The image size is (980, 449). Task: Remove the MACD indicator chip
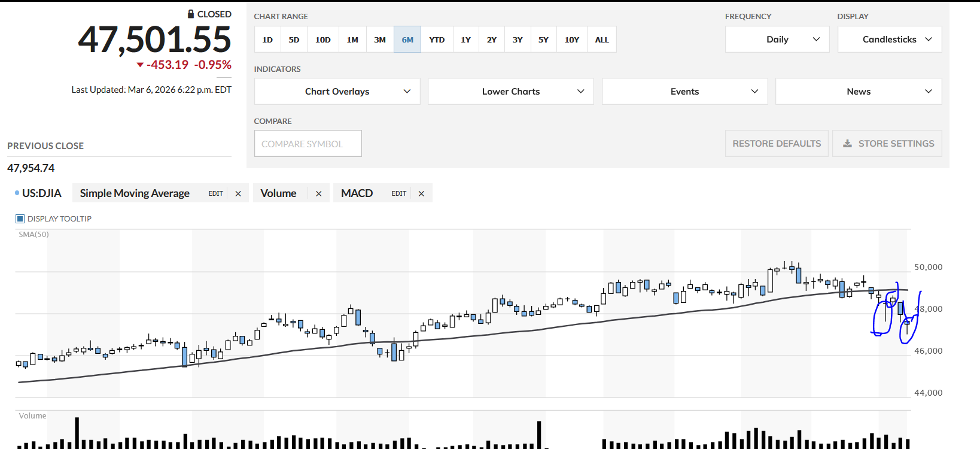point(421,193)
